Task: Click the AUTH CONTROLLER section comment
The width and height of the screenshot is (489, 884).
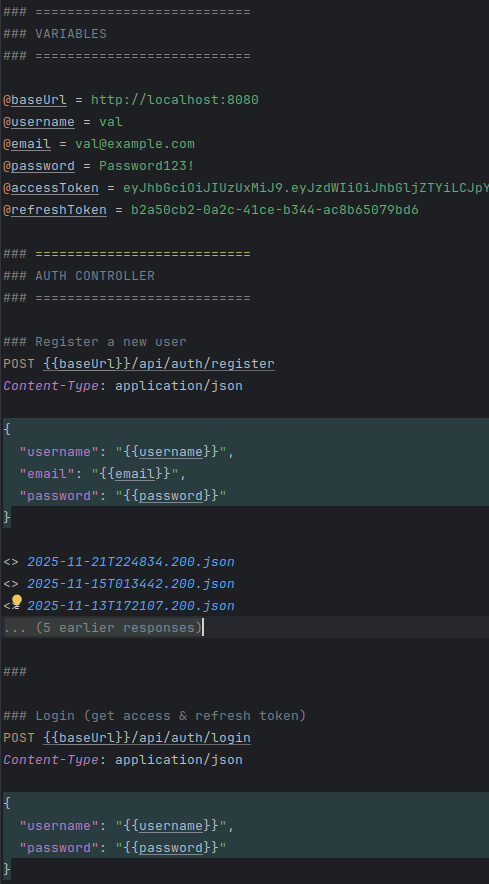Action: click(95, 276)
